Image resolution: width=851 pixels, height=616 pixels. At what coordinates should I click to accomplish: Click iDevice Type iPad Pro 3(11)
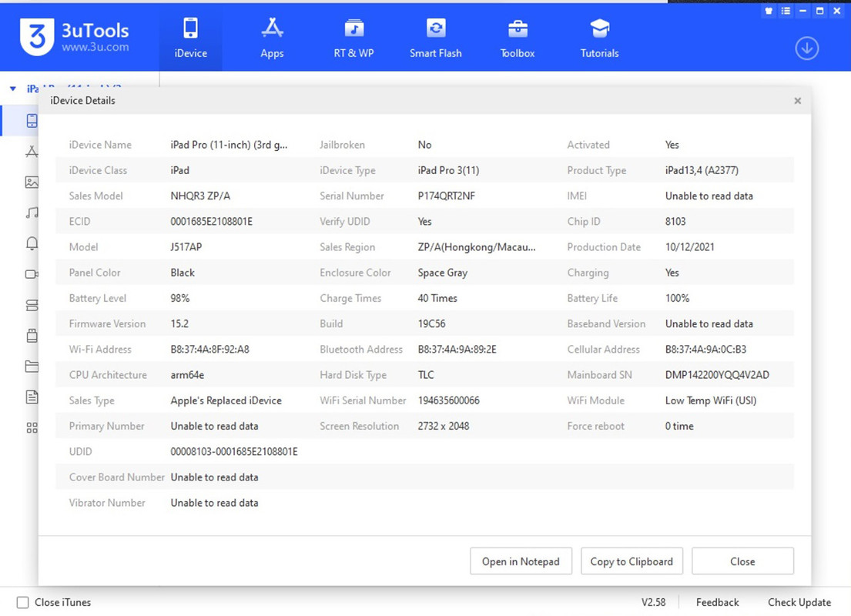click(448, 170)
